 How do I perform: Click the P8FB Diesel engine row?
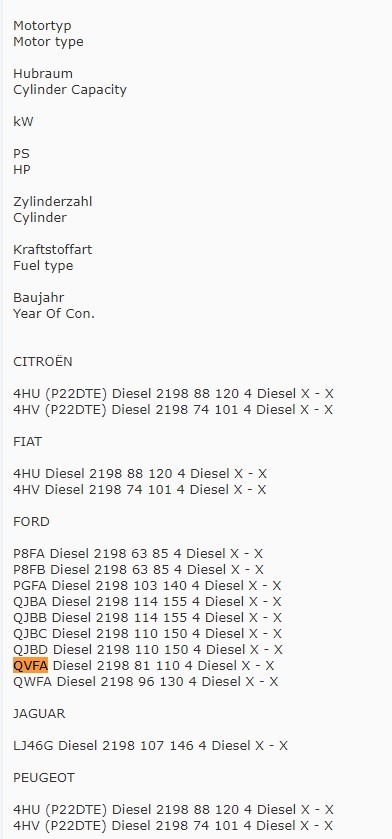point(139,570)
